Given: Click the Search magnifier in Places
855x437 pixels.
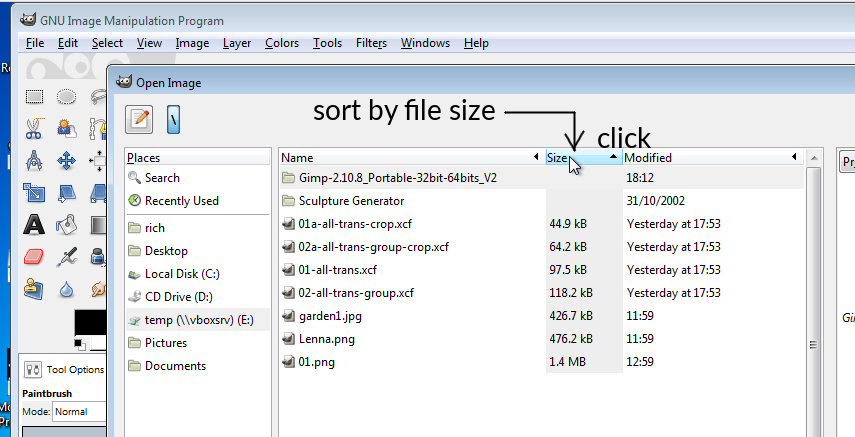Looking at the screenshot, I should tap(135, 178).
